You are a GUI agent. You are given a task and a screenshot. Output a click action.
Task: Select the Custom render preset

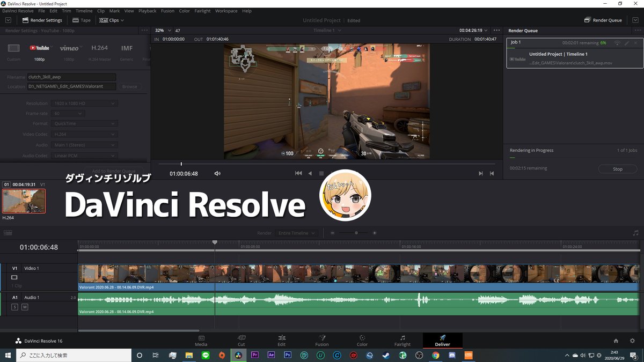click(13, 51)
